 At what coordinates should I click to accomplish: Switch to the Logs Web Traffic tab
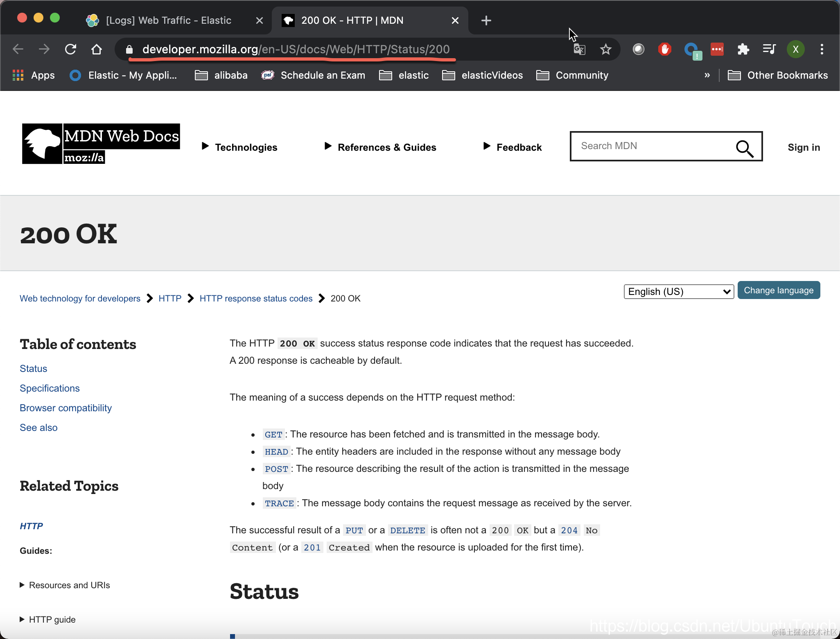tap(168, 20)
